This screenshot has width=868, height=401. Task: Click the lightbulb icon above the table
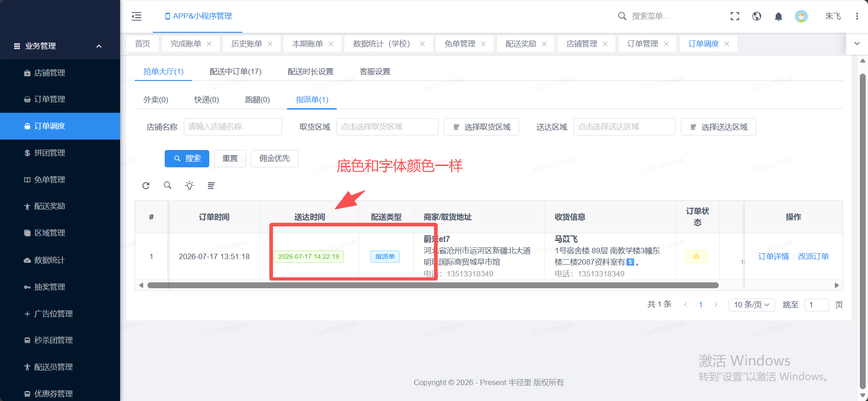pyautogui.click(x=189, y=185)
